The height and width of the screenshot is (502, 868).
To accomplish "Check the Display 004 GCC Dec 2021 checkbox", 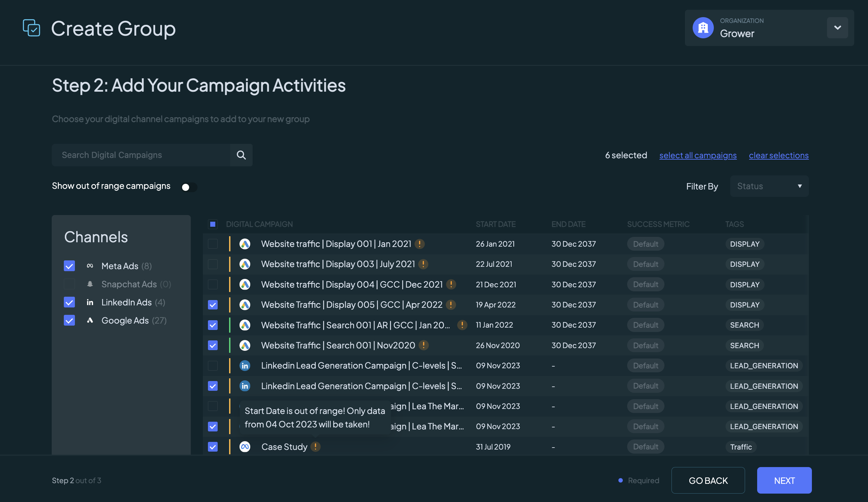I will pos(213,285).
